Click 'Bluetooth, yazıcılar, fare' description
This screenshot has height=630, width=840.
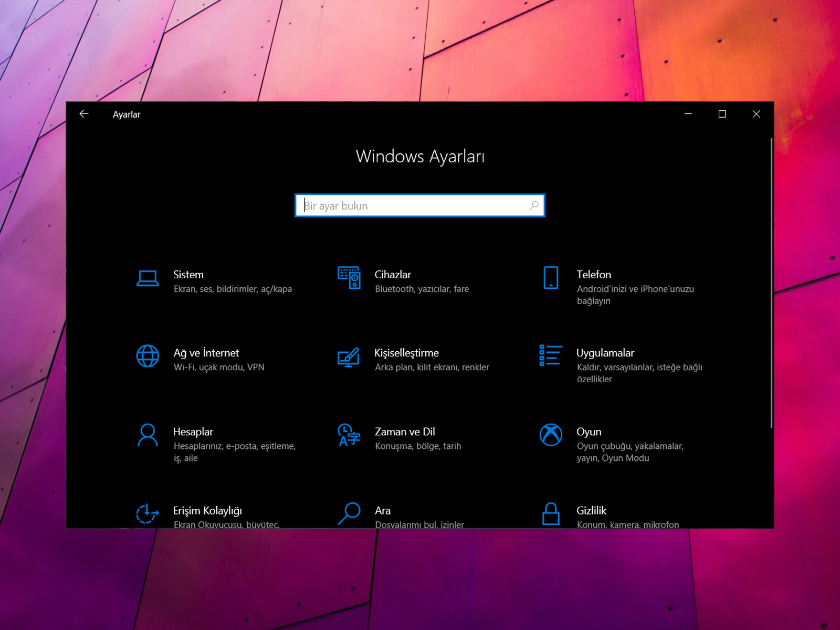(x=422, y=289)
